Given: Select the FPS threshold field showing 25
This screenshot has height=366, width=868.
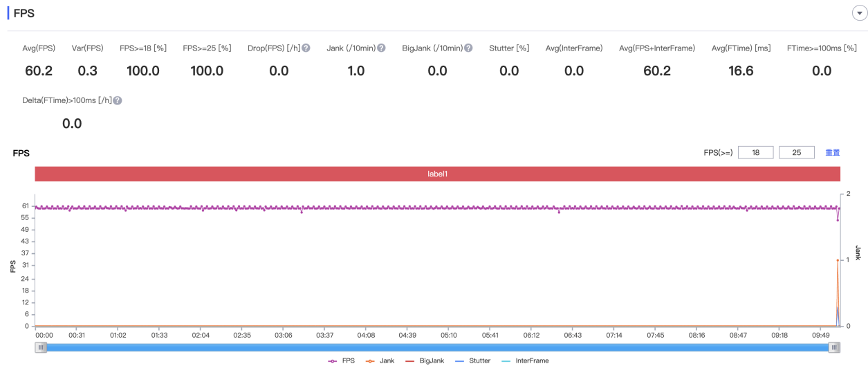Looking at the screenshot, I should [797, 153].
